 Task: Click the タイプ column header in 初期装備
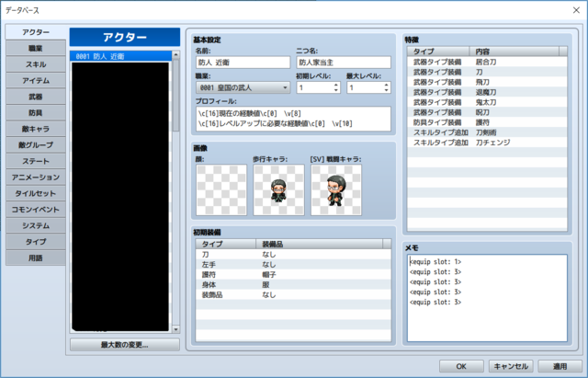point(226,244)
